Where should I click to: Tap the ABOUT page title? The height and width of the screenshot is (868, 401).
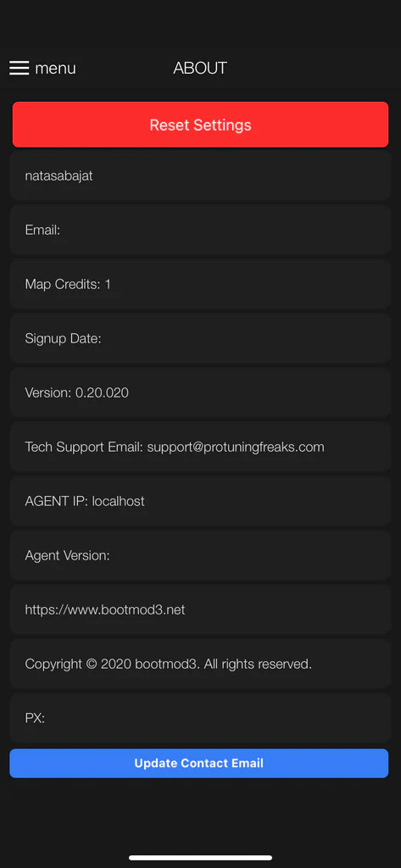tap(200, 68)
